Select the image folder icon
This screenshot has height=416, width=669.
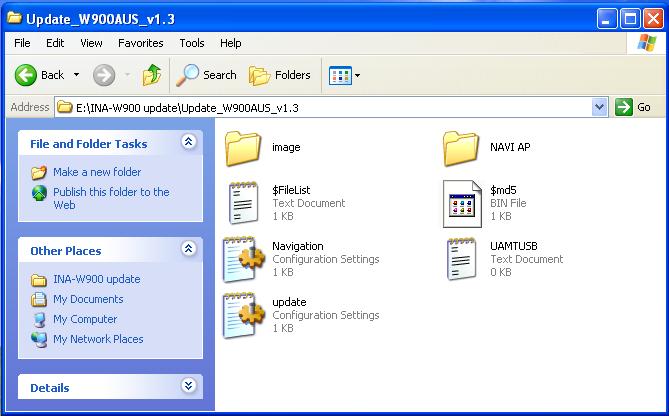click(x=243, y=148)
